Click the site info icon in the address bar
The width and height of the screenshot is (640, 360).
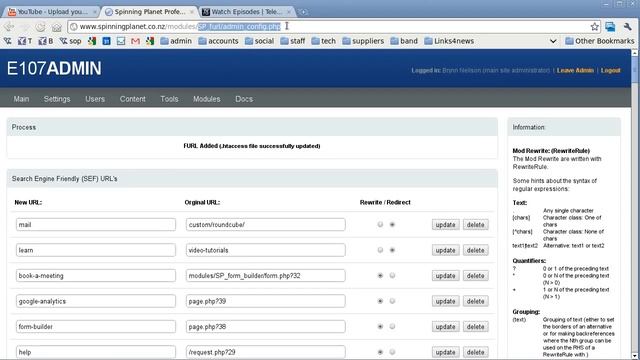point(73,27)
